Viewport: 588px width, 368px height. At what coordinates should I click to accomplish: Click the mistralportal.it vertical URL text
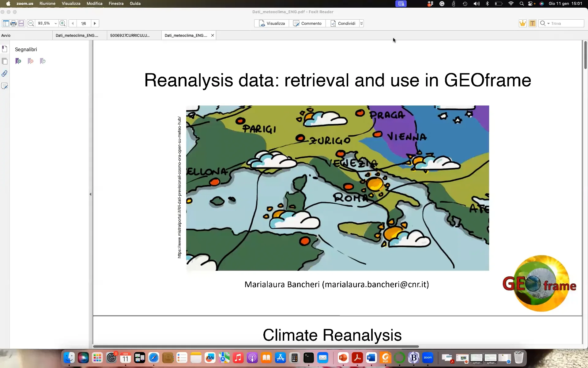coord(179,187)
